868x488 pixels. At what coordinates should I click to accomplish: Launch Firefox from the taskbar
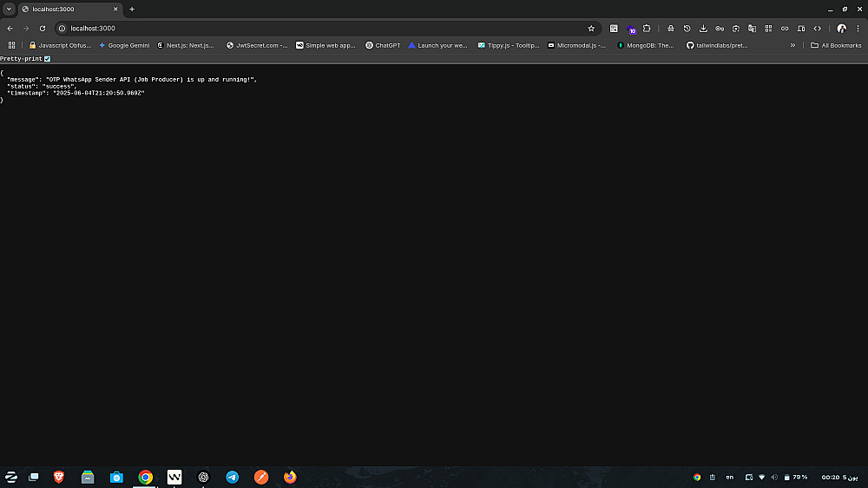tap(290, 477)
